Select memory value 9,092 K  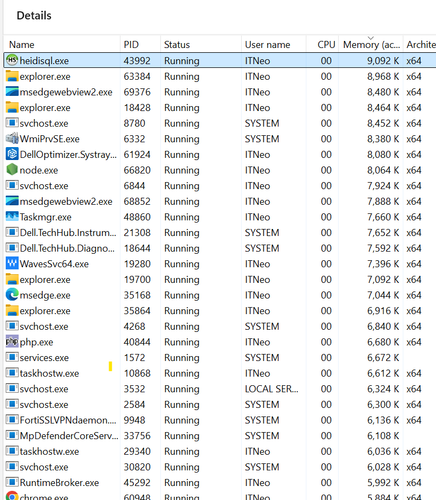(383, 61)
